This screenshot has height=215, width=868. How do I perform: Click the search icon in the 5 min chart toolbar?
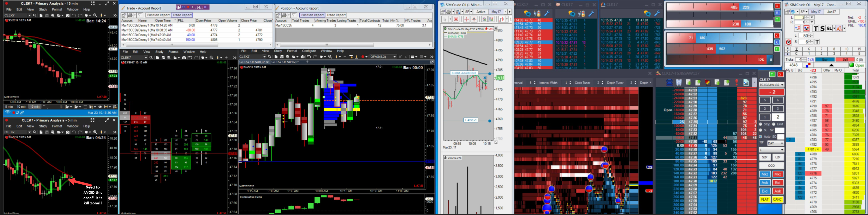pos(35,132)
